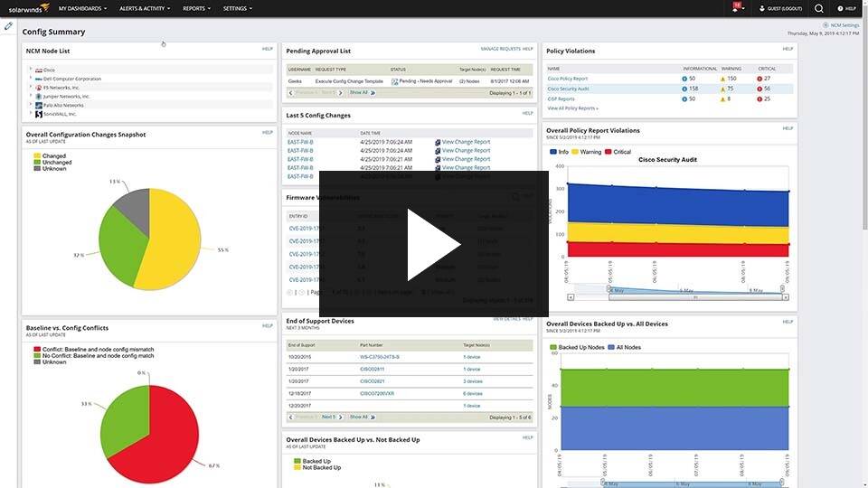Click the page vertical scrollbar
This screenshot has height=488, width=868.
click(864, 115)
